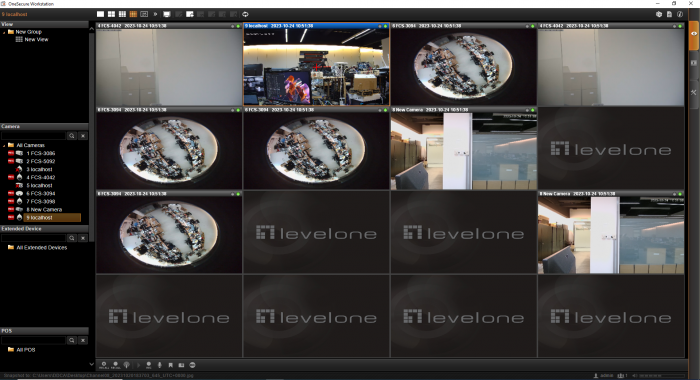Open settings gear at top right
This screenshot has width=700, height=380.
(658, 14)
